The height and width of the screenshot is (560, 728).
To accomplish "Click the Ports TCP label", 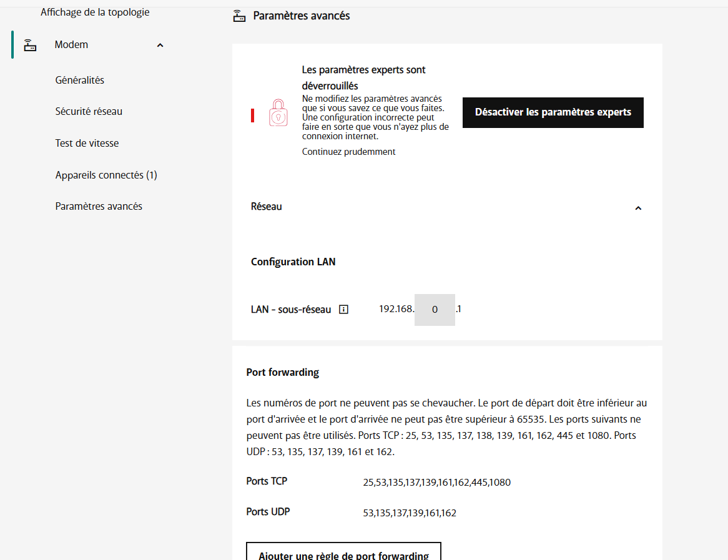I will pyautogui.click(x=267, y=481).
